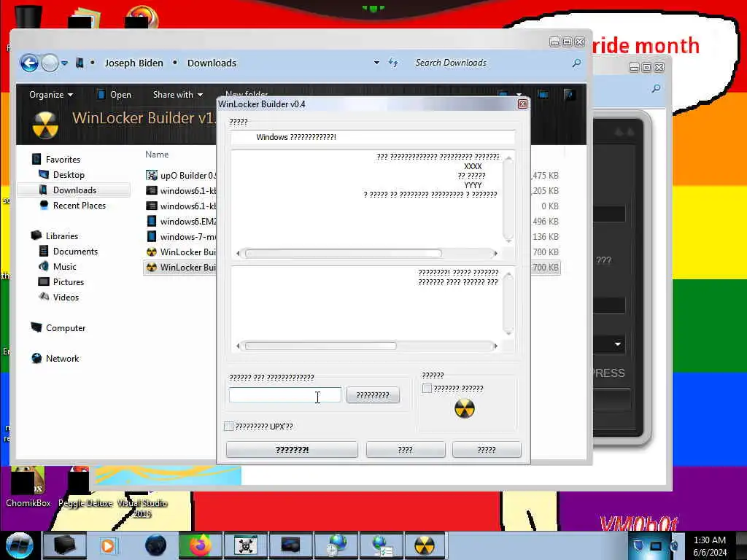Click radiation icon in builder dialog
The width and height of the screenshot is (747, 560).
465,408
